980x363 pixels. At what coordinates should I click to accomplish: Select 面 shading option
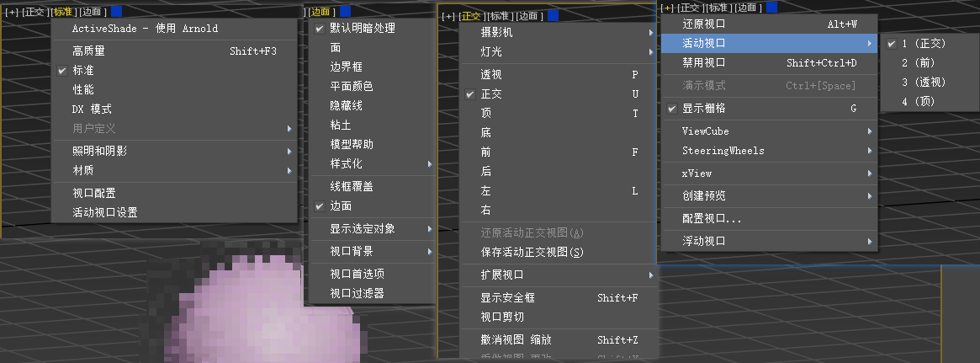pos(371,47)
